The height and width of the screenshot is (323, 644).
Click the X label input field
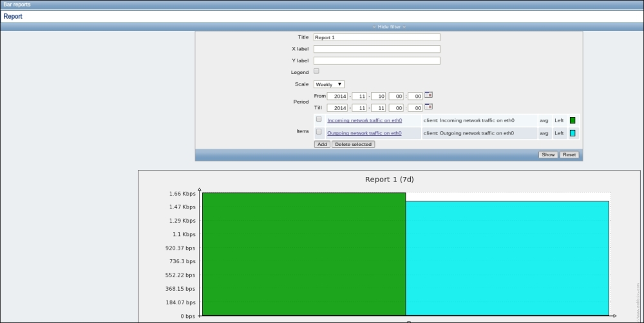(x=377, y=49)
